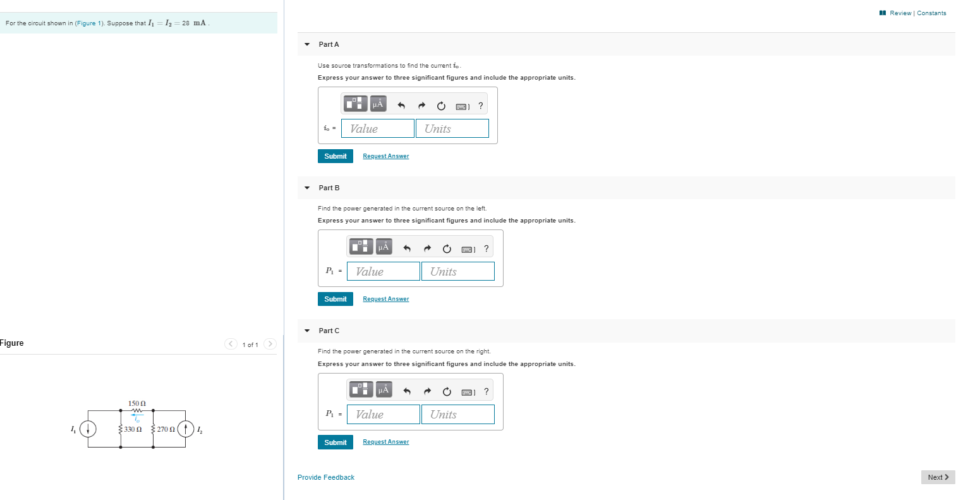Open the symbols menu in Part A
This screenshot has width=980, height=500.
[378, 104]
